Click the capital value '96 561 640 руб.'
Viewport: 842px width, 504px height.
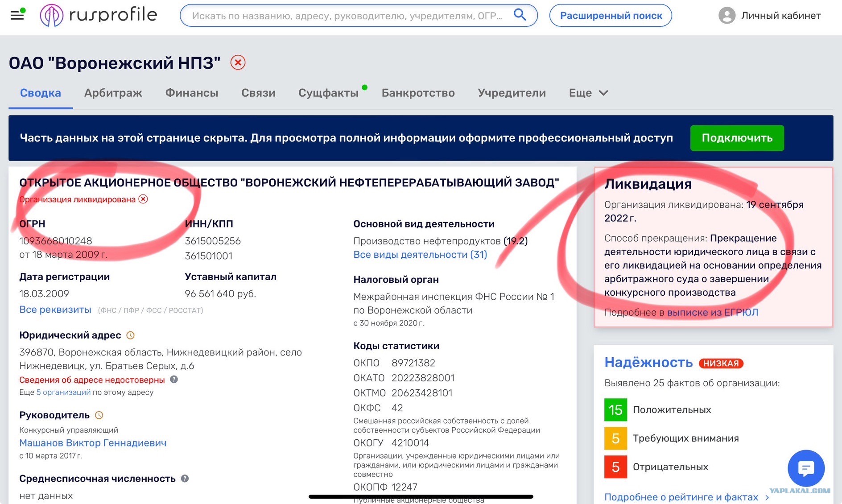pyautogui.click(x=220, y=294)
